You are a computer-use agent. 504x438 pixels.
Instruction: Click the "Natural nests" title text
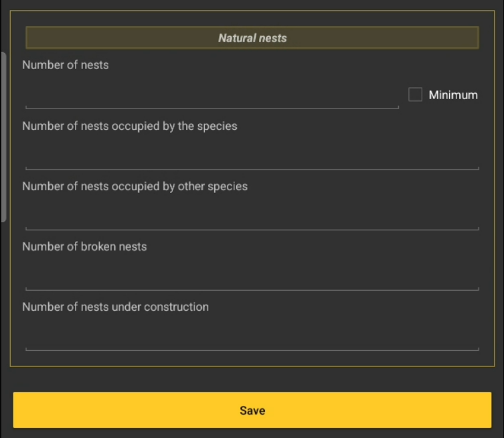click(x=252, y=38)
